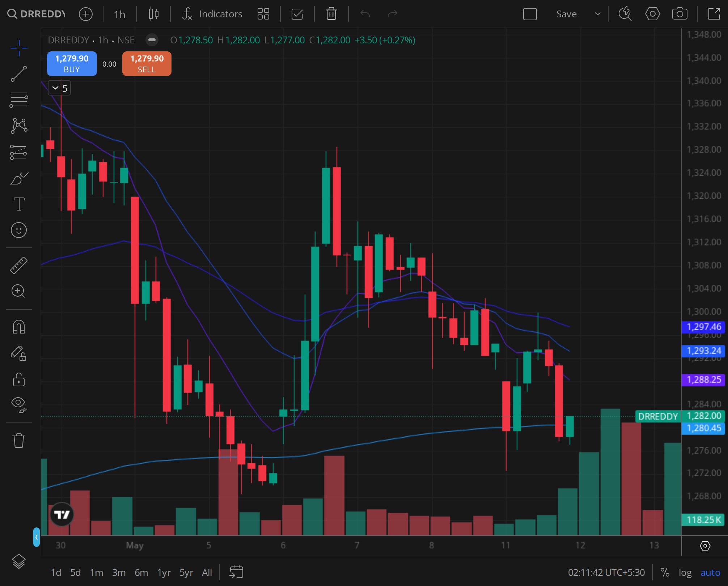Click the DRREDDY · 1h · NSE legend title
This screenshot has height=586, width=728.
(91, 40)
